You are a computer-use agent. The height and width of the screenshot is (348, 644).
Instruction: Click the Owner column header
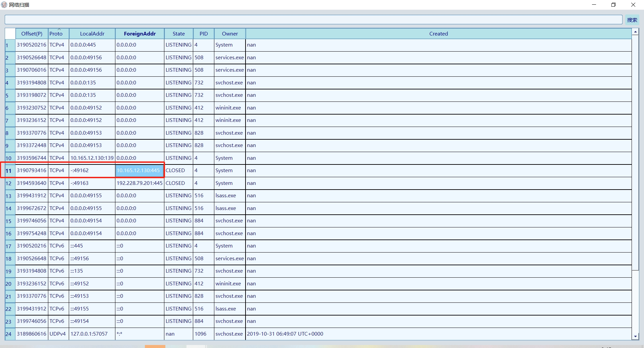[x=230, y=33]
